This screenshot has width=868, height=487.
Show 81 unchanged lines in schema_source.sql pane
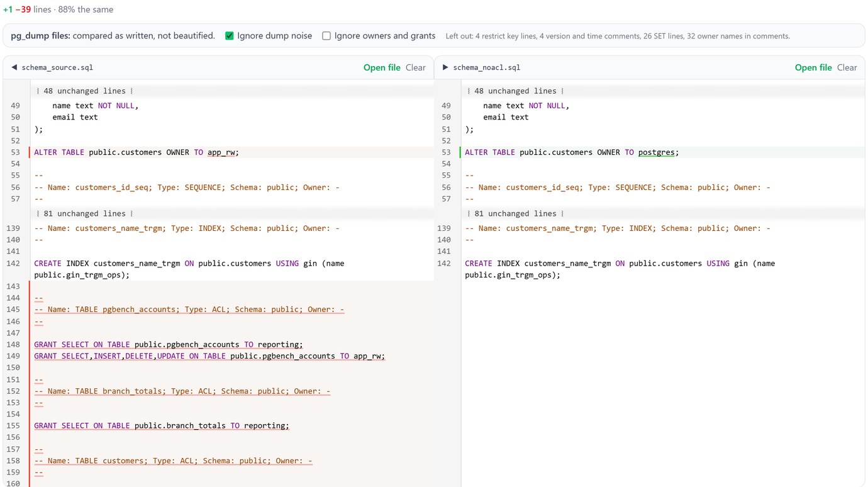[84, 214]
